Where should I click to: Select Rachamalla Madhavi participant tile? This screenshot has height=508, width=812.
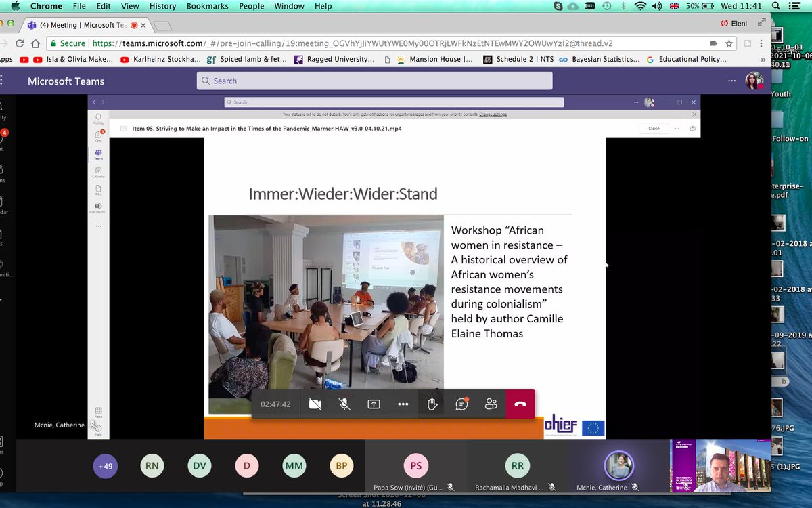(x=518, y=466)
